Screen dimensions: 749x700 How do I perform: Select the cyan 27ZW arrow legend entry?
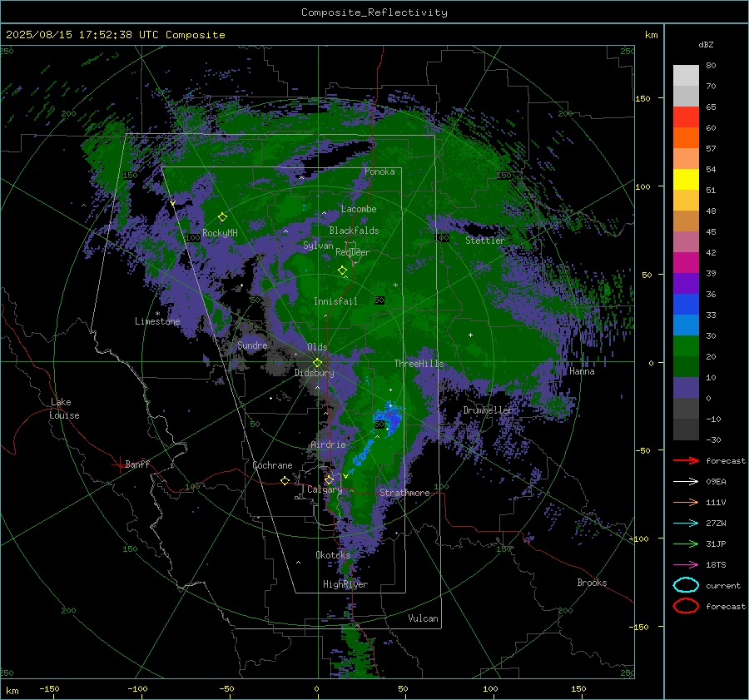[x=686, y=524]
